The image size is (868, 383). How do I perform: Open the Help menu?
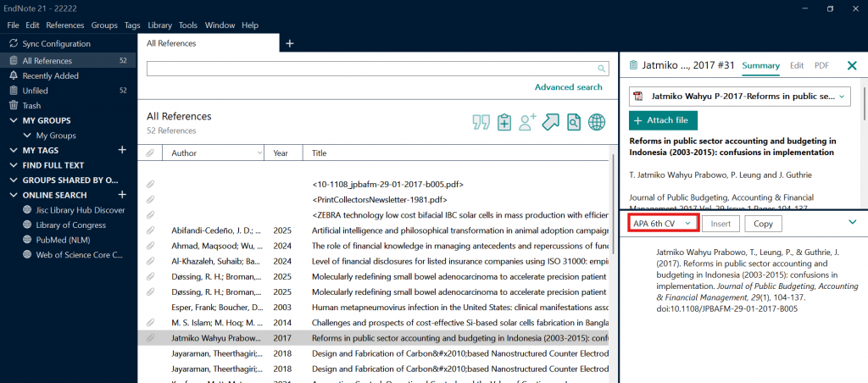[250, 25]
